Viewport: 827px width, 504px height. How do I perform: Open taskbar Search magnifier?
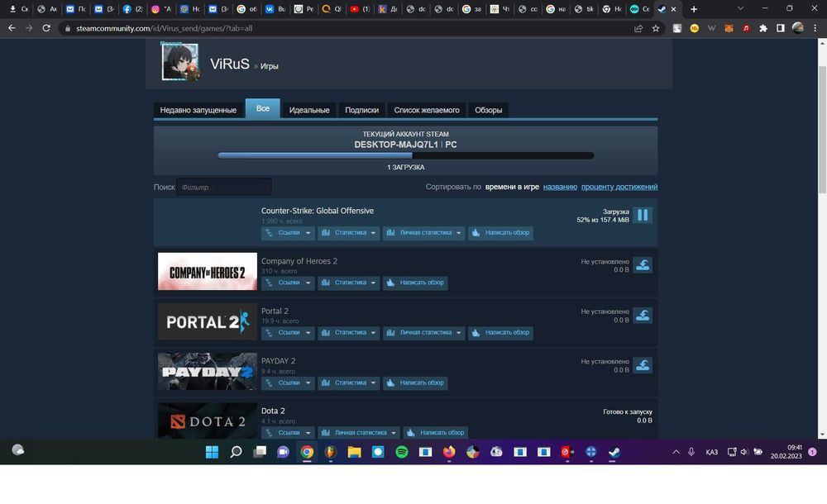point(236,452)
